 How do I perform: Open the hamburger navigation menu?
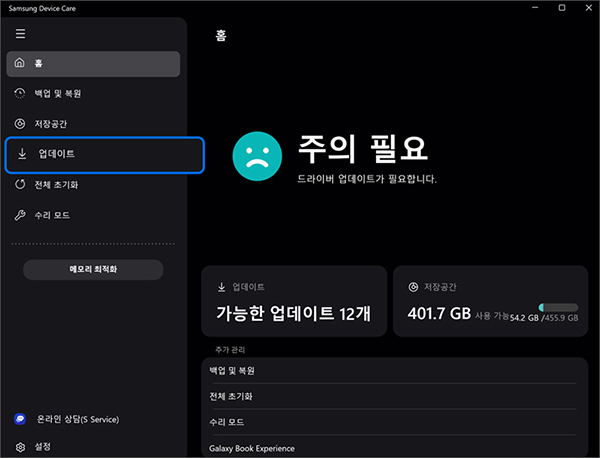coord(20,34)
